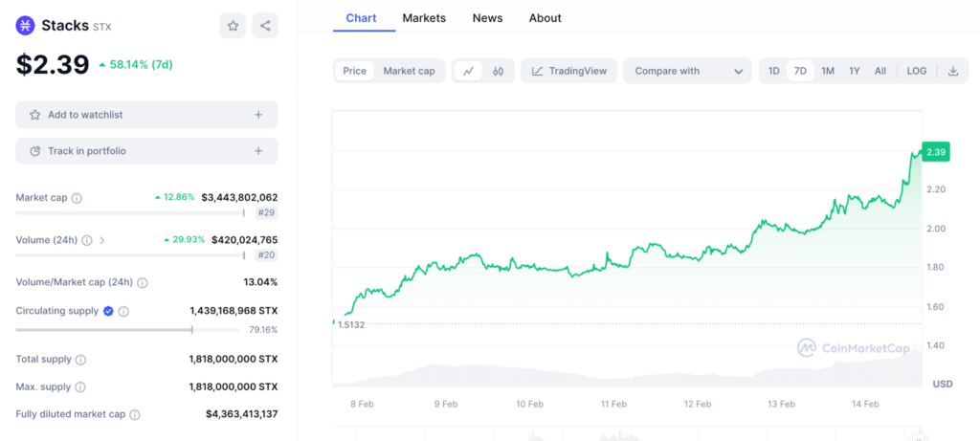Expand Add to watlist plus button
Image resolution: width=980 pixels, height=441 pixels.
pyautogui.click(x=258, y=115)
